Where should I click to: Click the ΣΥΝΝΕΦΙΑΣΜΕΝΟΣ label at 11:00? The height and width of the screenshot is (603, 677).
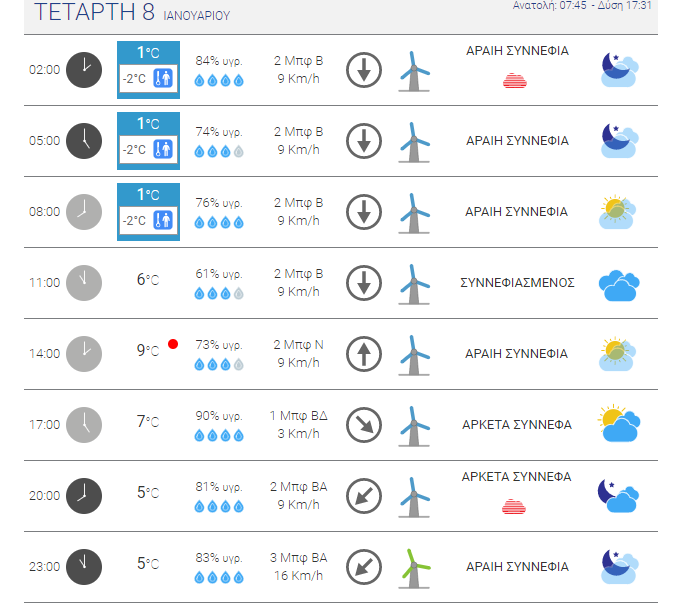point(517,283)
